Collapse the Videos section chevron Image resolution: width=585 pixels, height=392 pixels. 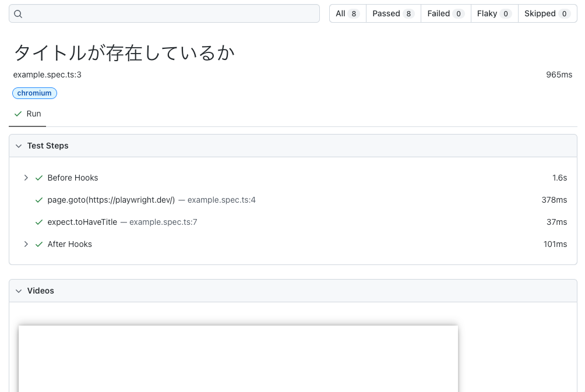pos(19,291)
